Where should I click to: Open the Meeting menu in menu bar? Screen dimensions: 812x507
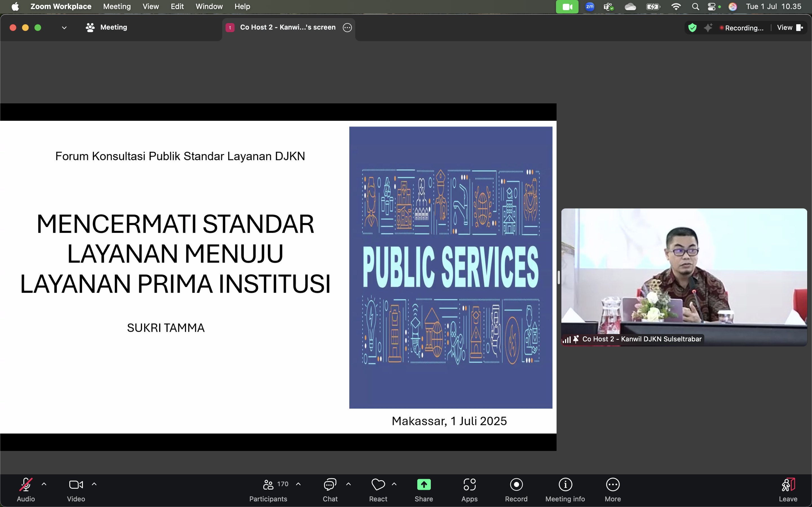[x=117, y=6]
